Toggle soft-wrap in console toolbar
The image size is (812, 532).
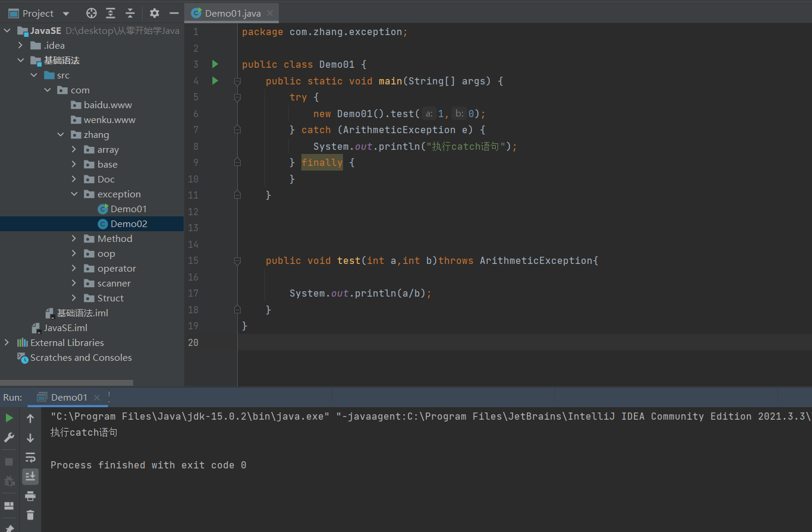[30, 457]
